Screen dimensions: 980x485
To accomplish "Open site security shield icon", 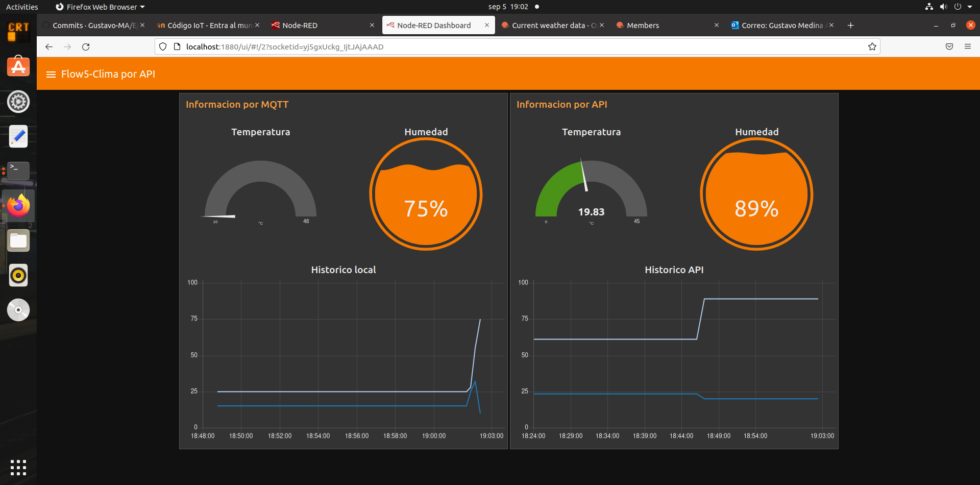I will 163,47.
